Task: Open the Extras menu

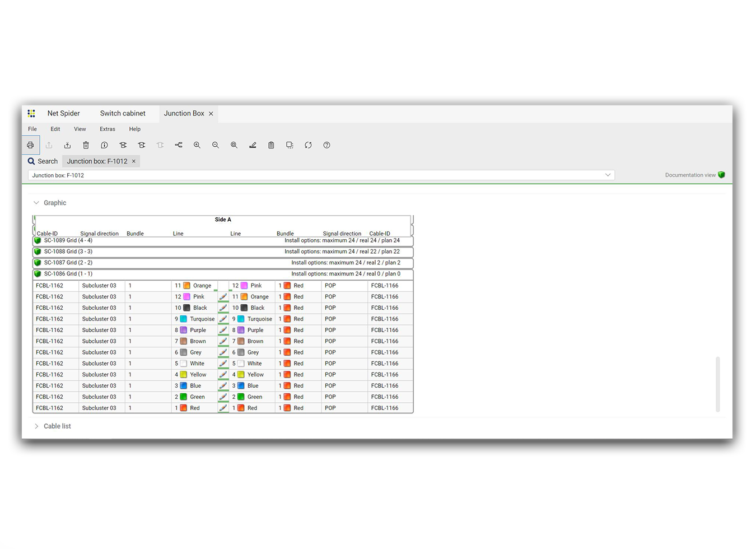Action: pyautogui.click(x=107, y=129)
